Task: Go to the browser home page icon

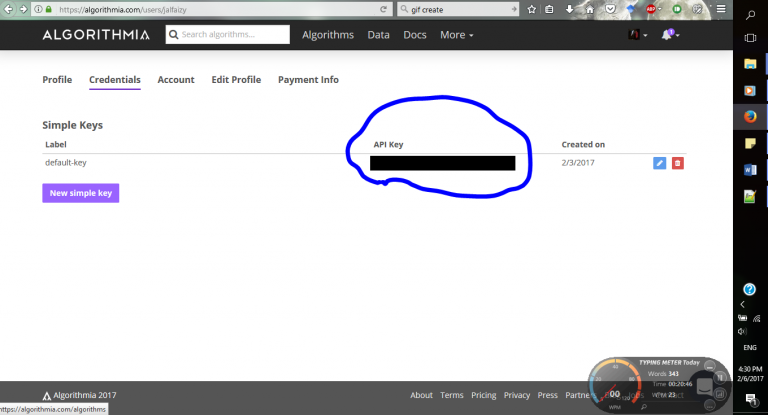Action: (x=589, y=9)
